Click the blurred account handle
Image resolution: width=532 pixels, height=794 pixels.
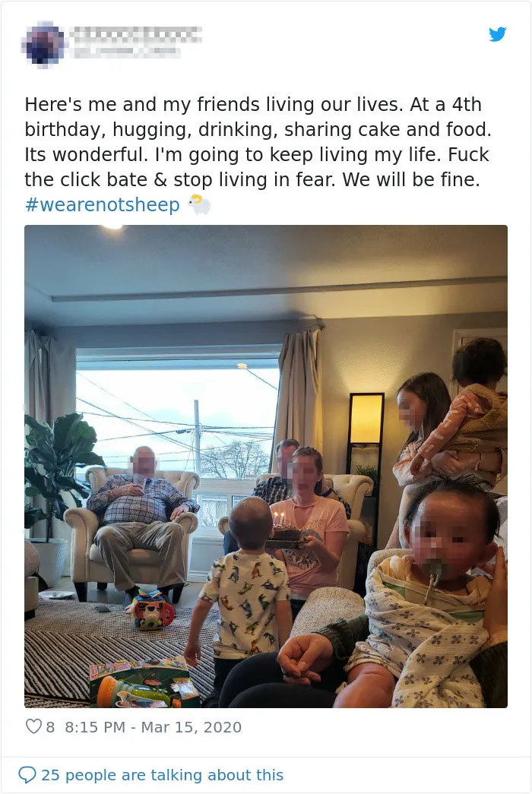[x=127, y=51]
